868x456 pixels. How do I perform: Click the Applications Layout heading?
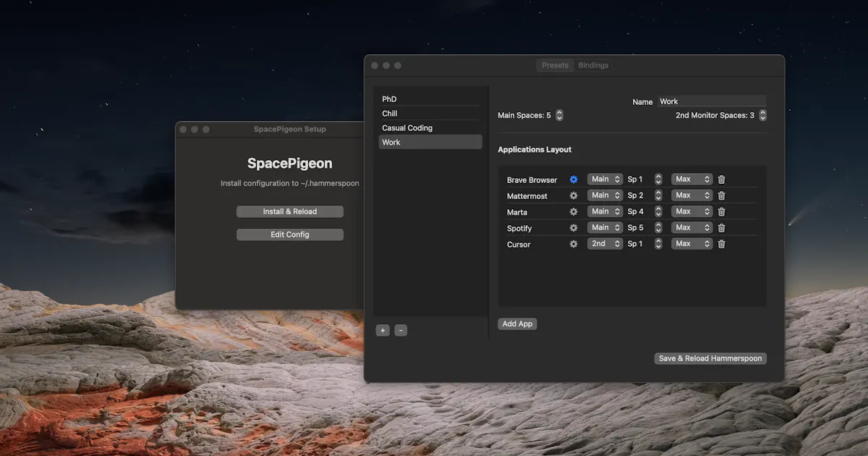coord(535,150)
